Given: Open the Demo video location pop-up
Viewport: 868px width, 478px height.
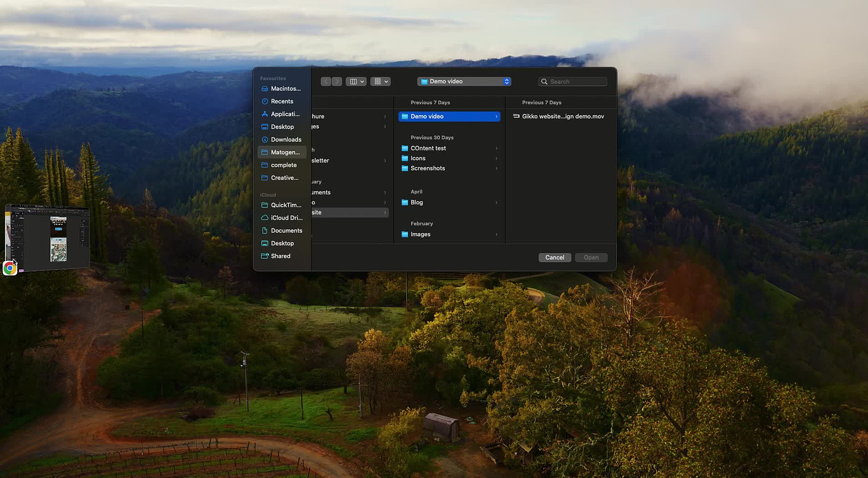Looking at the screenshot, I should (464, 81).
